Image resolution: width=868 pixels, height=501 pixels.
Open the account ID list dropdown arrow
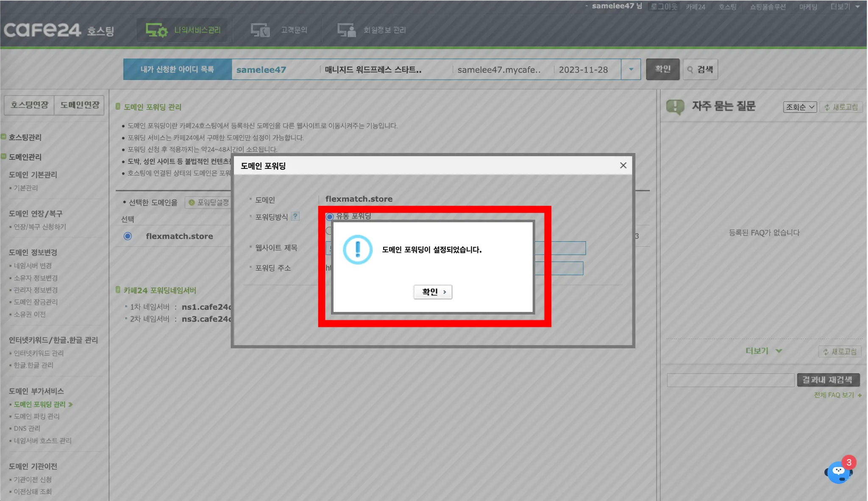[631, 69]
